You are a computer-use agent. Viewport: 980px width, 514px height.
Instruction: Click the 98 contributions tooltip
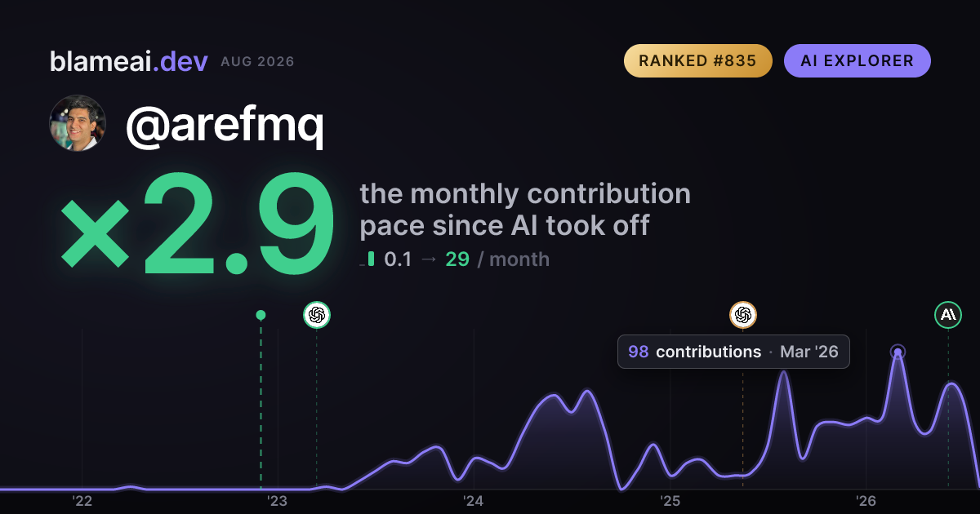click(733, 352)
